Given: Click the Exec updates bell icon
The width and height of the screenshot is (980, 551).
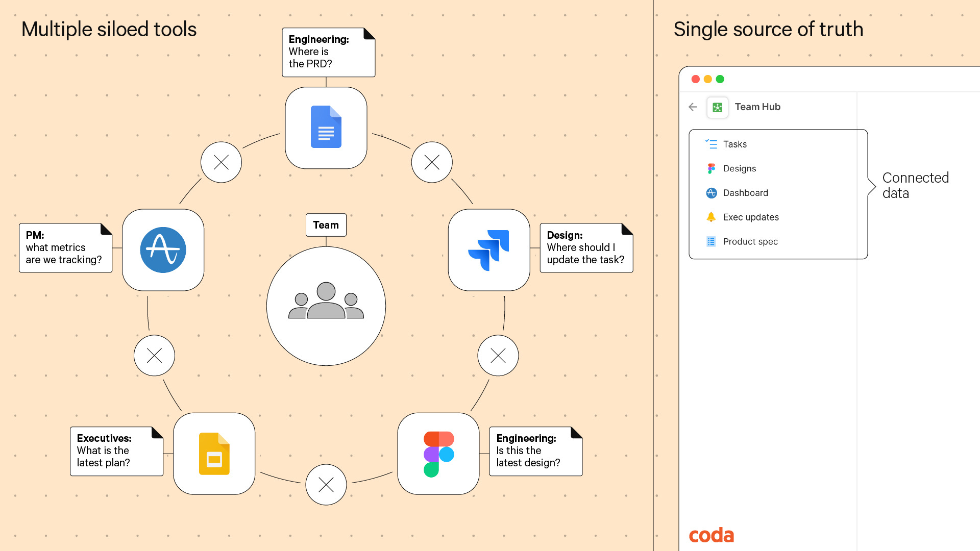Looking at the screenshot, I should coord(711,217).
